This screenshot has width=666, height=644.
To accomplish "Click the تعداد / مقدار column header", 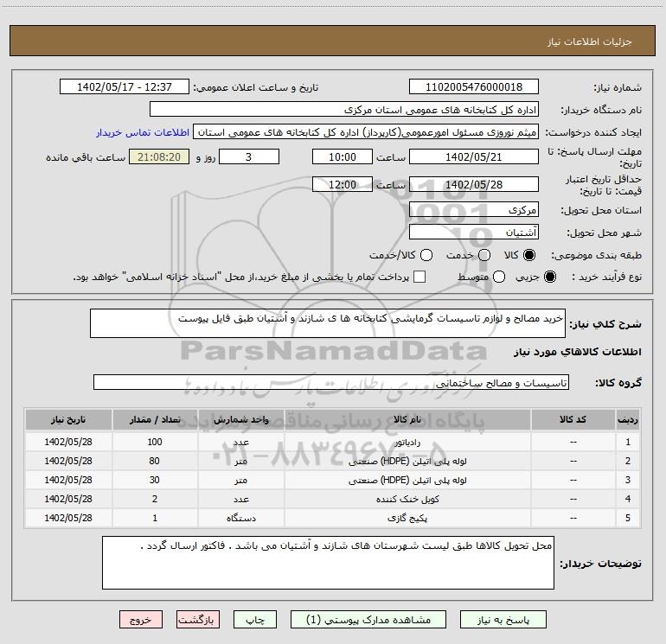I will pos(155,419).
